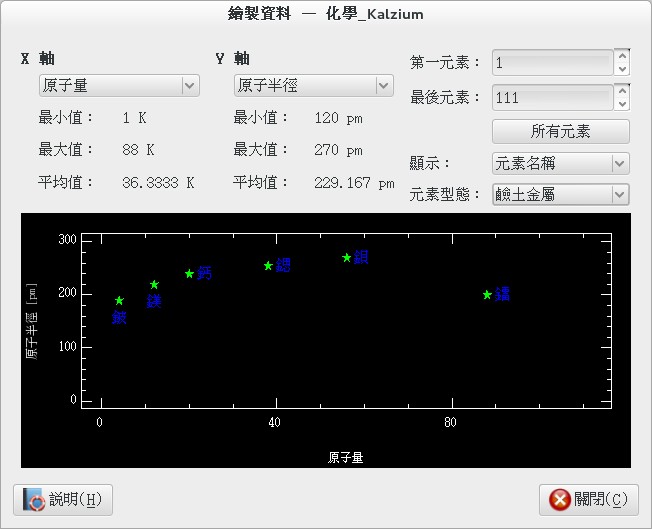Expand the 顯示 元素名稱 combo box
Image resolution: width=652 pixels, height=529 pixels.
tap(561, 163)
